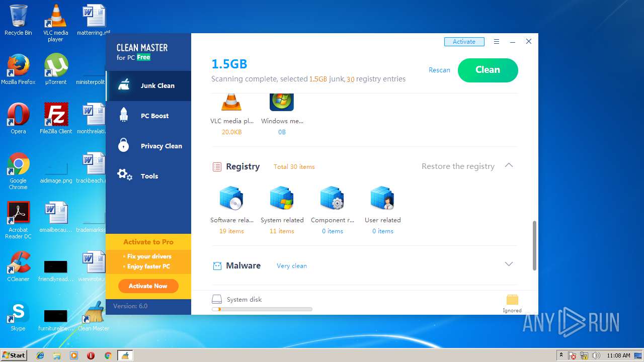Open VLC media player desktop shortcut
The width and height of the screenshot is (644, 362).
[x=55, y=23]
